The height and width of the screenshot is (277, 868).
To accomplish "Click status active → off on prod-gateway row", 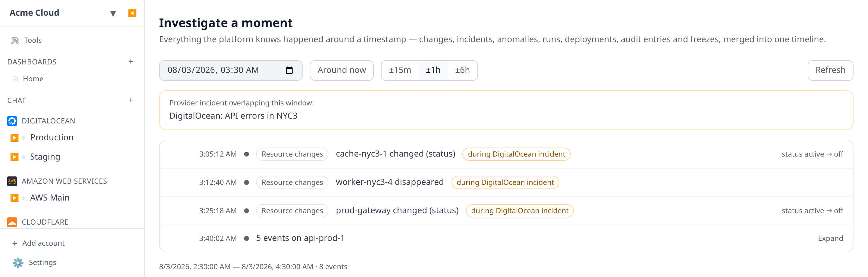I will 812,211.
